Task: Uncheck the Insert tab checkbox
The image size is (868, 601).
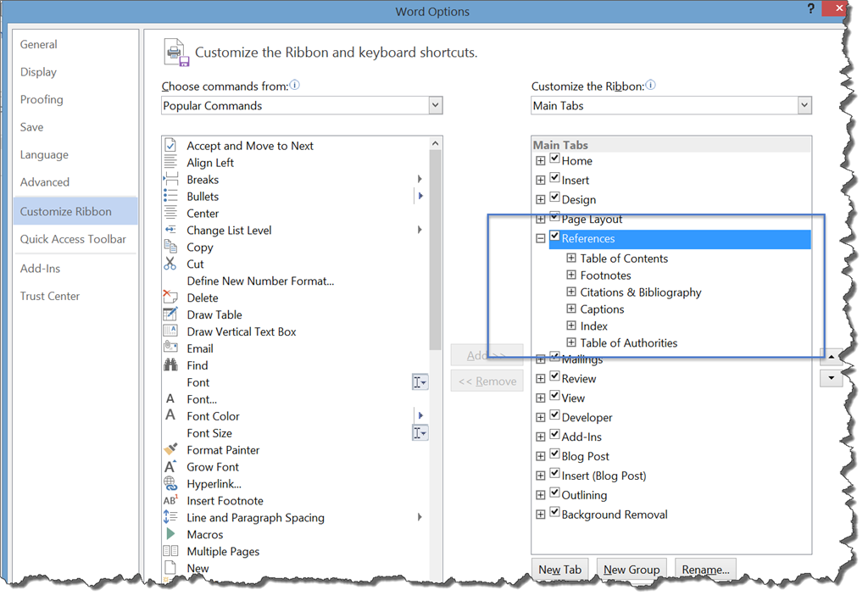Action: (554, 178)
